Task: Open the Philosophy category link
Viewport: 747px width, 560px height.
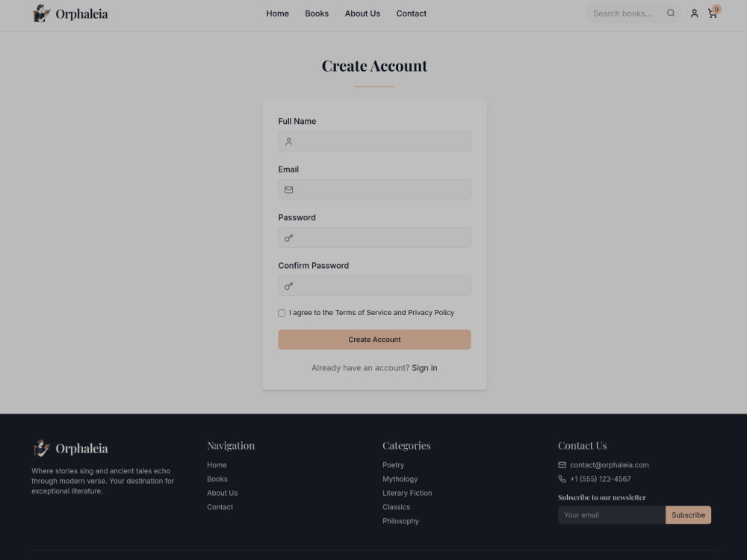Action: tap(400, 521)
